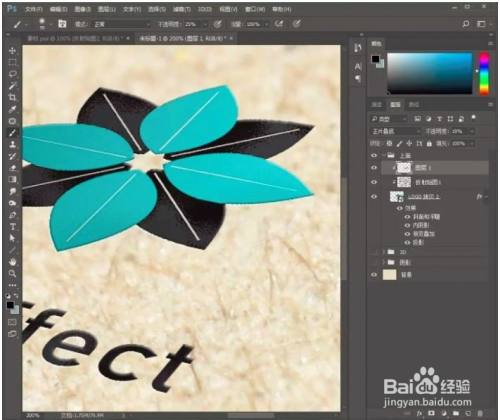Filter layers by adjustment layer icon

coord(429,119)
